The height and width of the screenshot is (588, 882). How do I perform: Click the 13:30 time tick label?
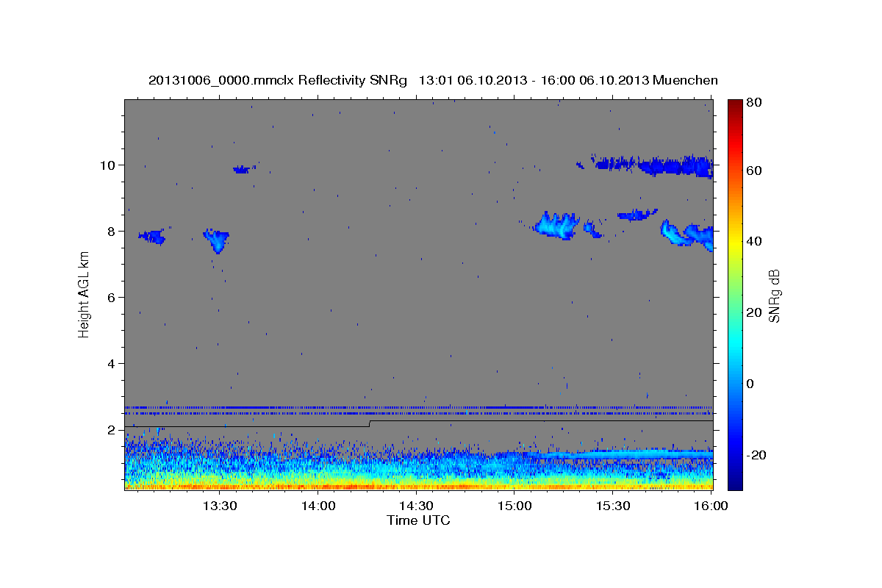pos(219,506)
